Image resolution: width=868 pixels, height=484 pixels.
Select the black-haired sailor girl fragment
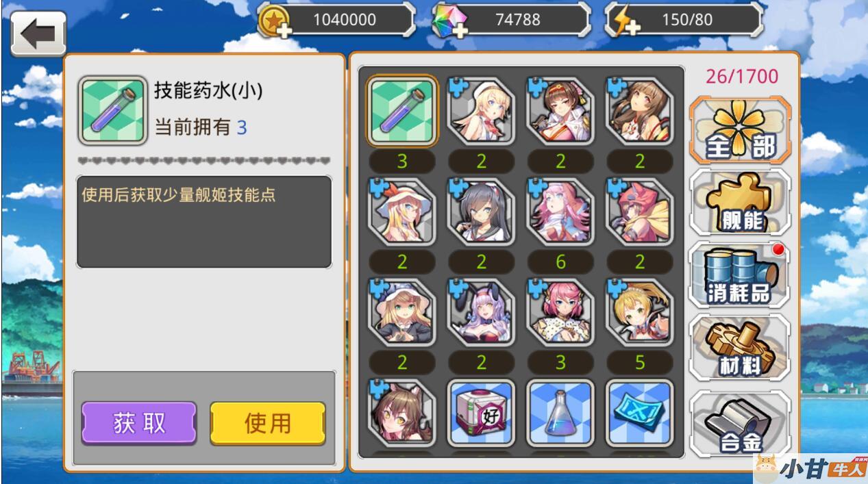pyautogui.click(x=482, y=212)
